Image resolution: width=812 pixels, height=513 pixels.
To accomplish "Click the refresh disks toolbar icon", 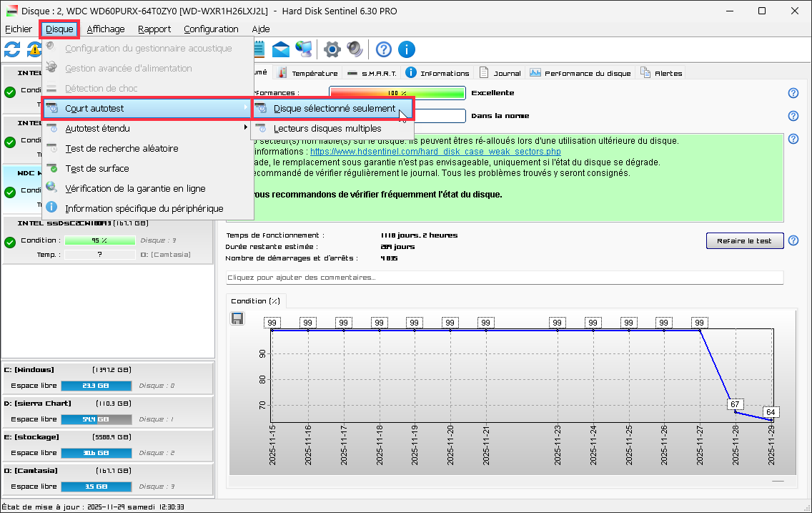I will 12,49.
